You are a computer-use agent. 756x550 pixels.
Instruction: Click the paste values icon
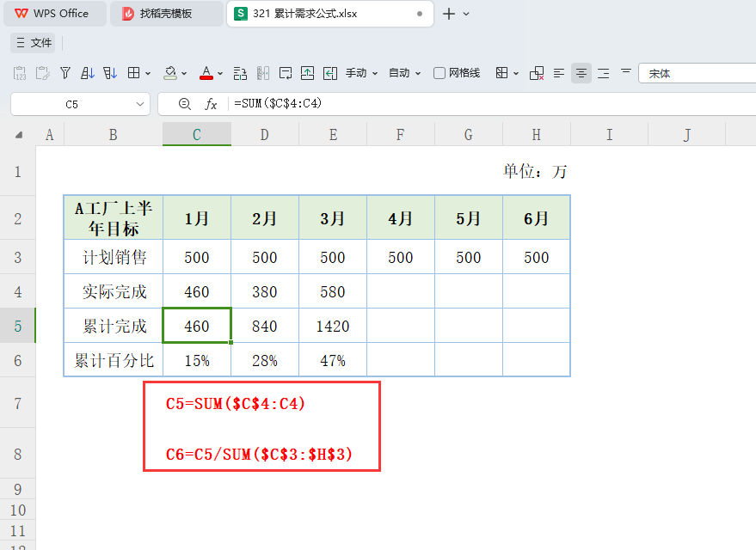pyautogui.click(x=20, y=73)
